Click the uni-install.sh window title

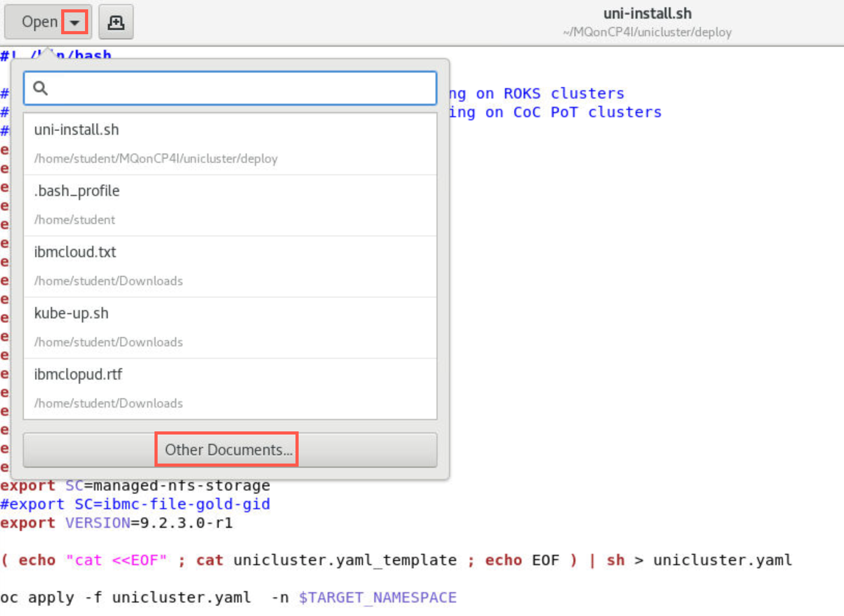pyautogui.click(x=648, y=13)
